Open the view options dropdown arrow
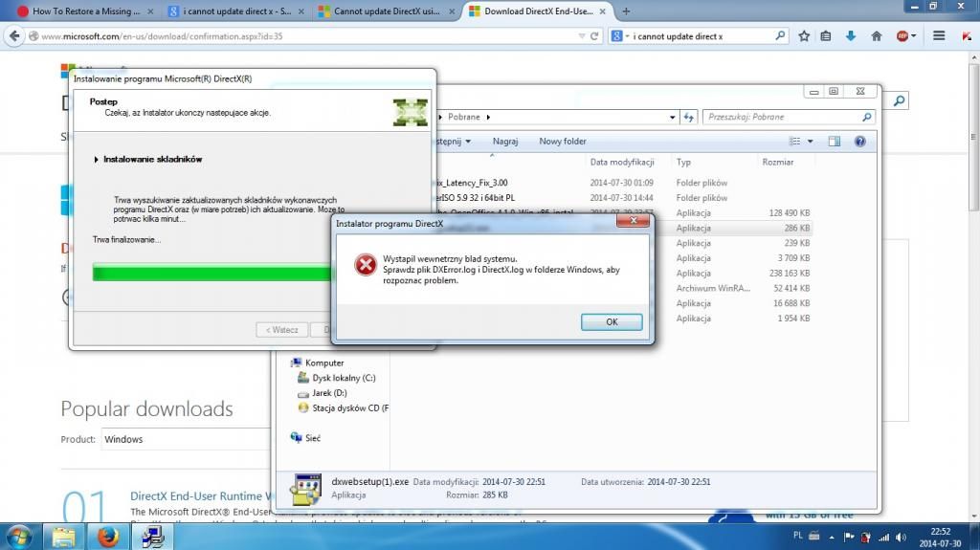The width and height of the screenshot is (980, 550). [x=810, y=142]
